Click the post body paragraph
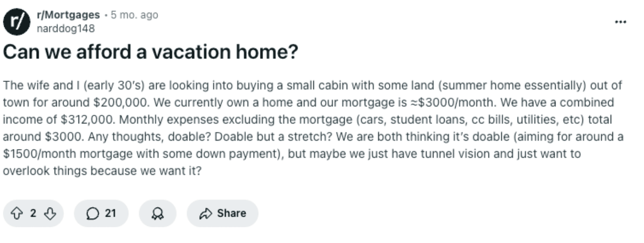 pos(313,128)
